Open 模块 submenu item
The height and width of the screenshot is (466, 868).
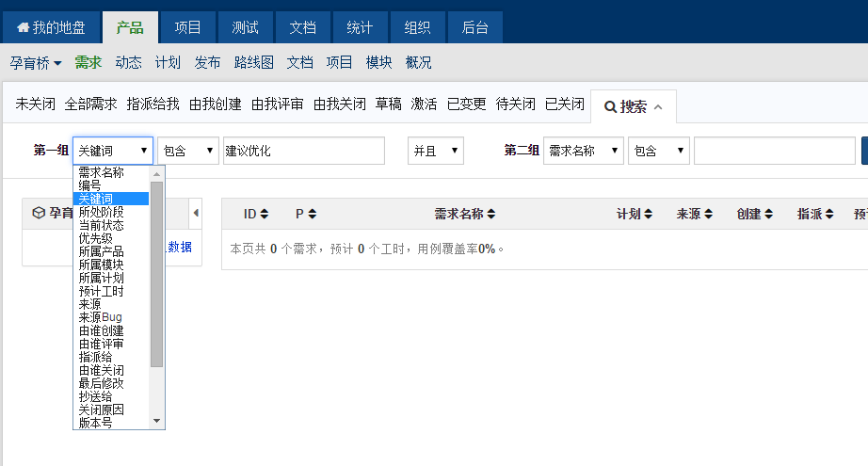pos(379,62)
